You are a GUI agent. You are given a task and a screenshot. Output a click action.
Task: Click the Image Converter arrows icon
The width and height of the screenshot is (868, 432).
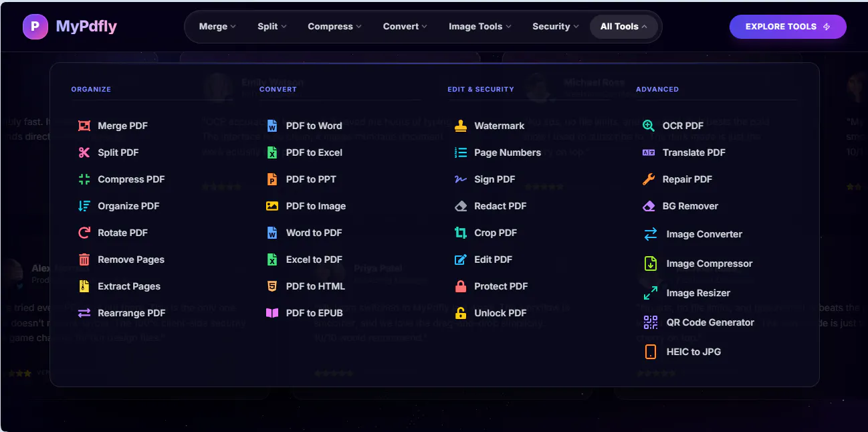coord(651,234)
